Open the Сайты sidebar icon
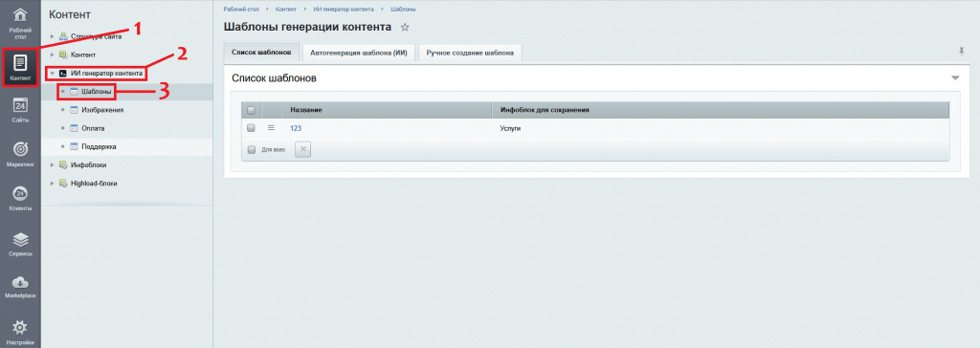 (x=20, y=105)
